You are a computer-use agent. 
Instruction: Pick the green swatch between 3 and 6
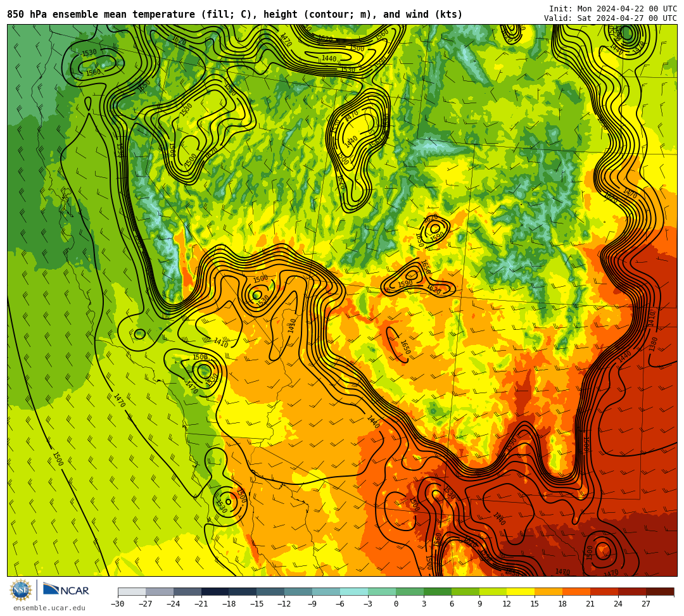tap(438, 591)
